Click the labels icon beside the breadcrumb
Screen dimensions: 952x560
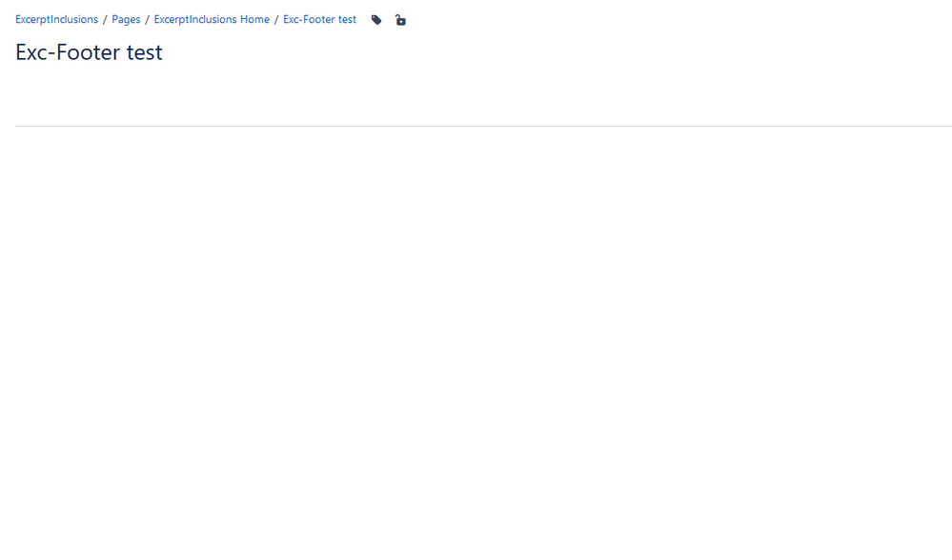375,19
